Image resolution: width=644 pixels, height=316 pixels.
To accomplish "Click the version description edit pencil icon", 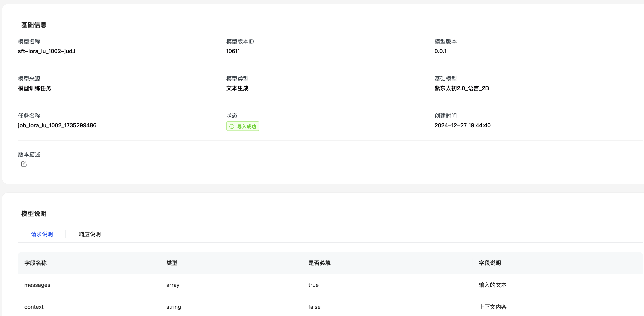I will tap(24, 164).
